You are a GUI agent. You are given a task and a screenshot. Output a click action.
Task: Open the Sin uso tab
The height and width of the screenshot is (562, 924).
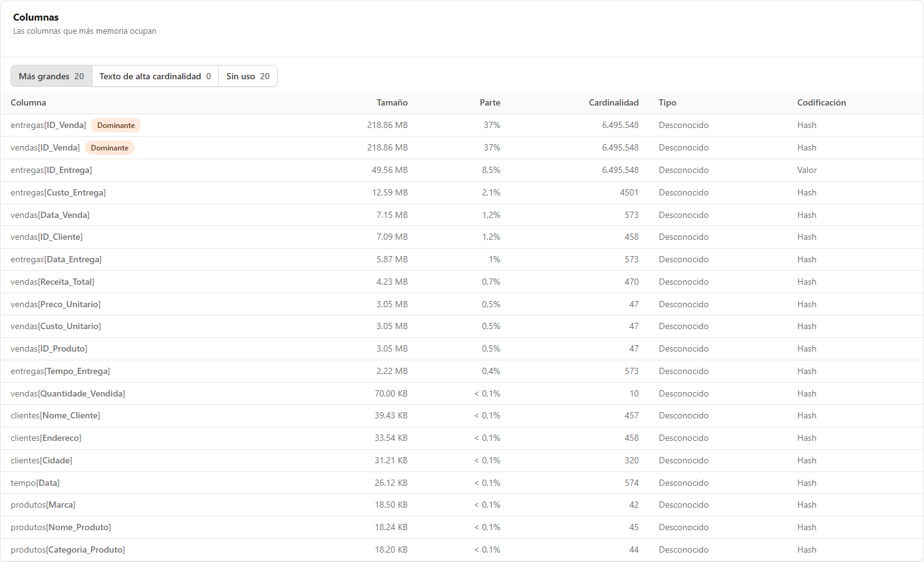(x=248, y=76)
